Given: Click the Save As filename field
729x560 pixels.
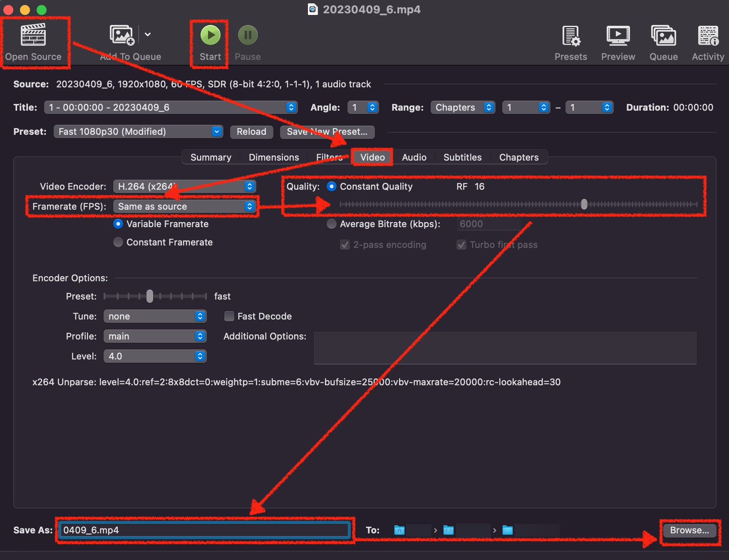Looking at the screenshot, I should coord(204,530).
